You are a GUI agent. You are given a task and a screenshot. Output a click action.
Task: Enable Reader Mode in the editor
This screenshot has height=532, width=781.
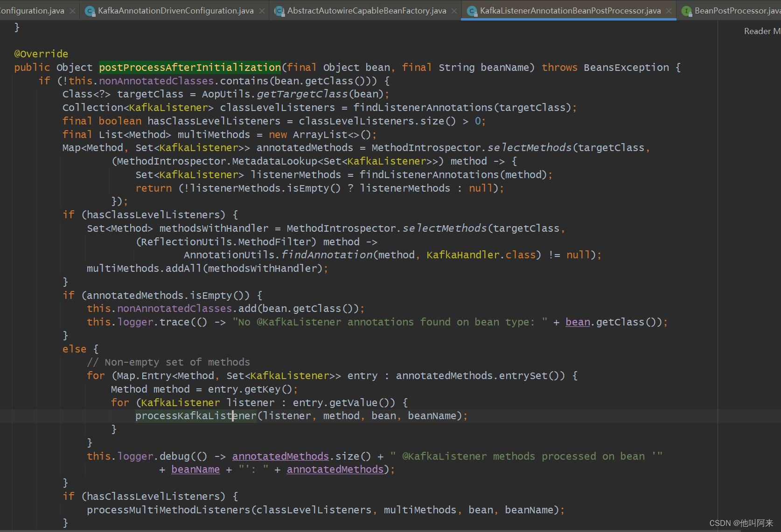coord(762,31)
